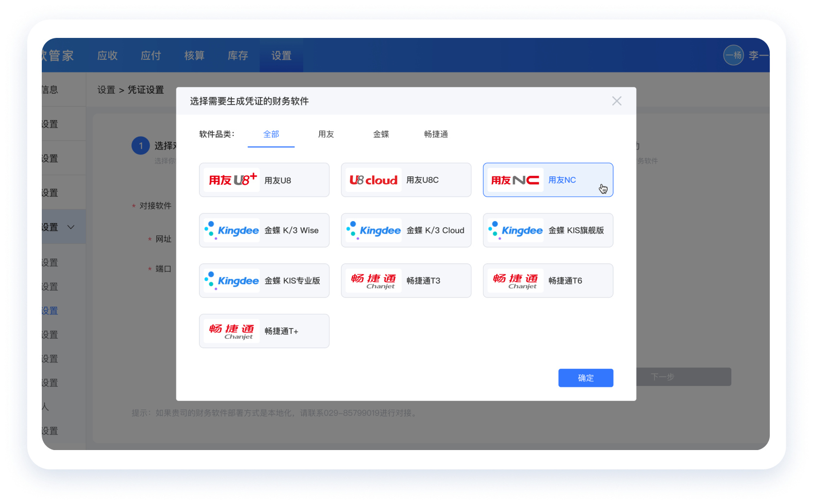Image resolution: width=813 pixels, height=504 pixels.
Task: Open the 应收 top menu
Action: (107, 55)
